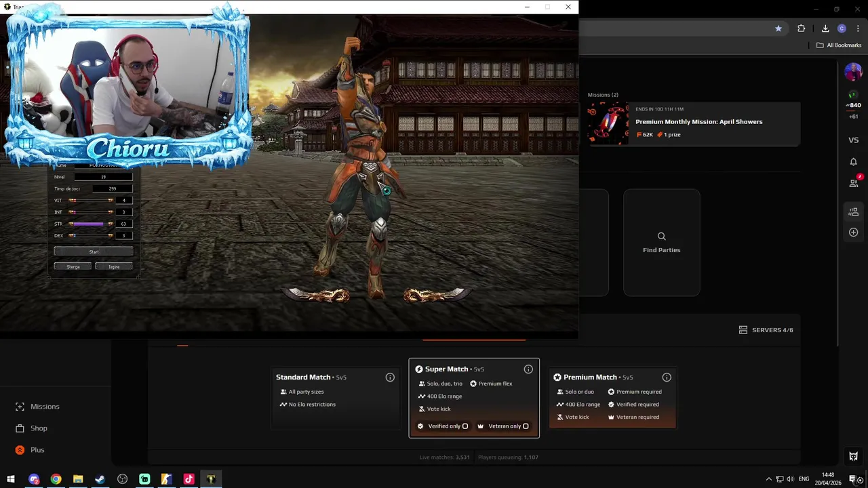
Task: Click the STR value box showing 63
Action: 123,224
